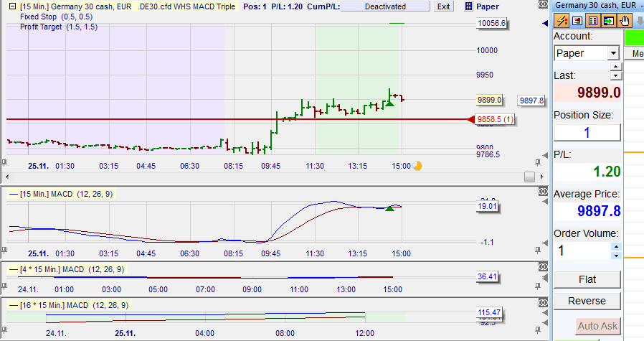Select the hand tool in order pad
This screenshot has height=341, width=644.
(x=625, y=21)
